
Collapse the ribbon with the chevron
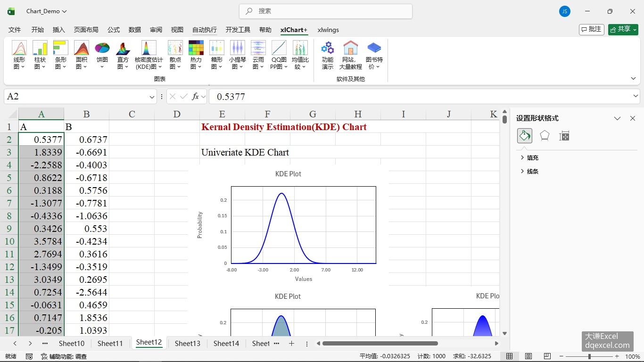pyautogui.click(x=633, y=79)
